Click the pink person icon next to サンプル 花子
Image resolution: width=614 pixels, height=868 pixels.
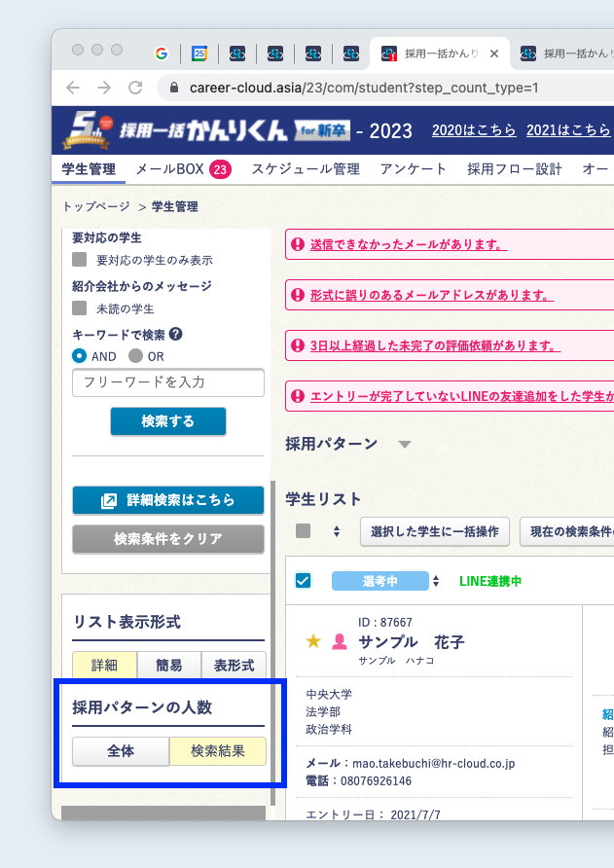tap(340, 641)
